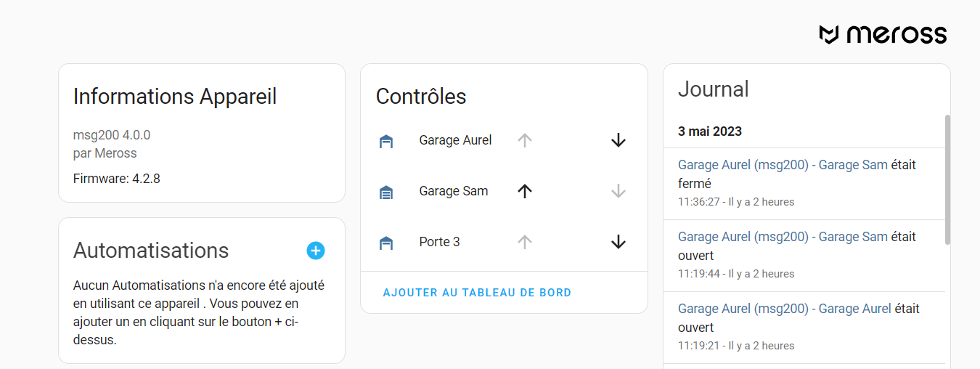Open the Garage Aurel control entity name

point(455,140)
